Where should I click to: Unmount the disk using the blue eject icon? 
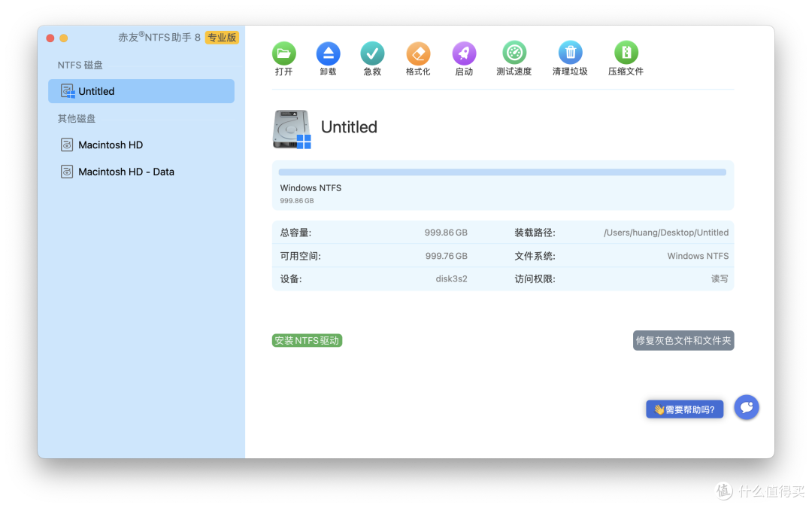coord(329,53)
